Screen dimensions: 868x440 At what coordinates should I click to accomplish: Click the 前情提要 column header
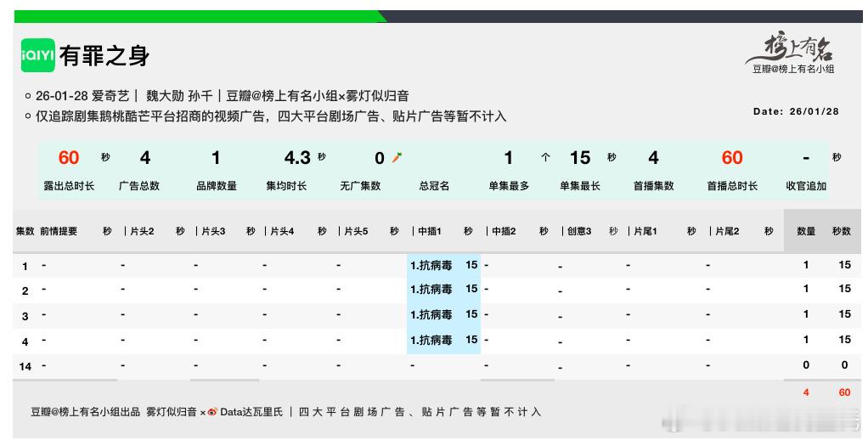[x=58, y=231]
